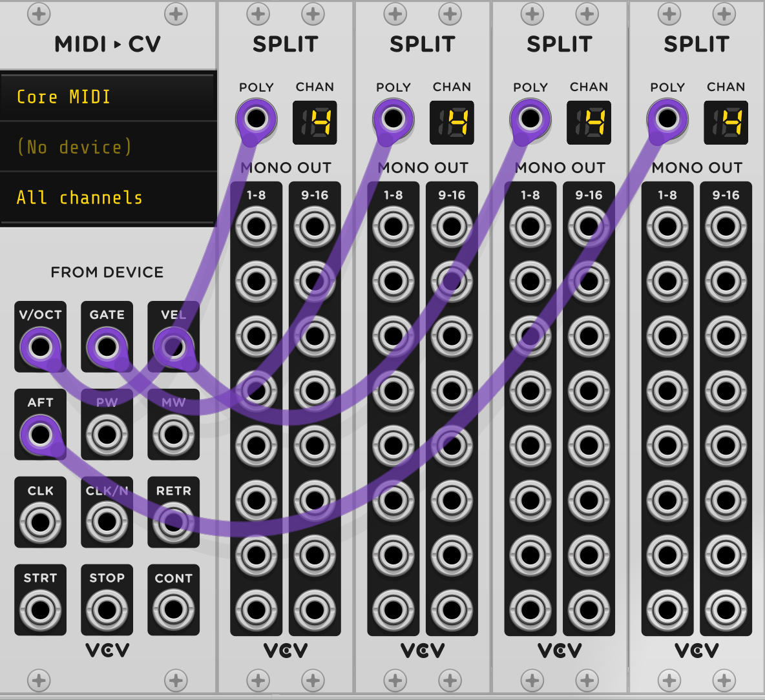765x700 pixels.
Task: Select the RETR retrigger output port
Action: pos(173,521)
